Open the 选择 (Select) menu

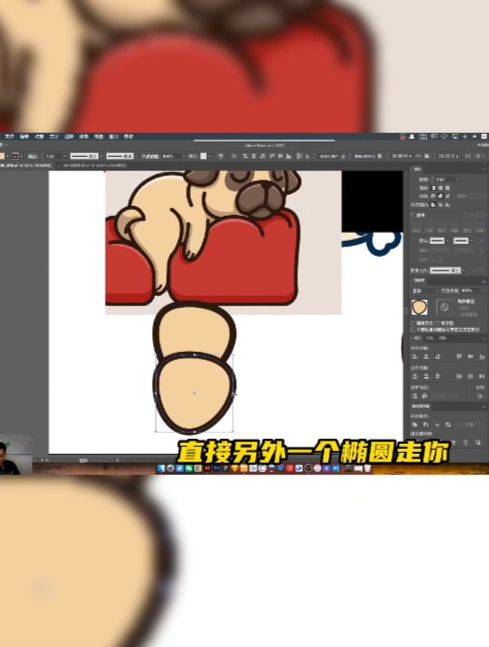pyautogui.click(x=69, y=137)
